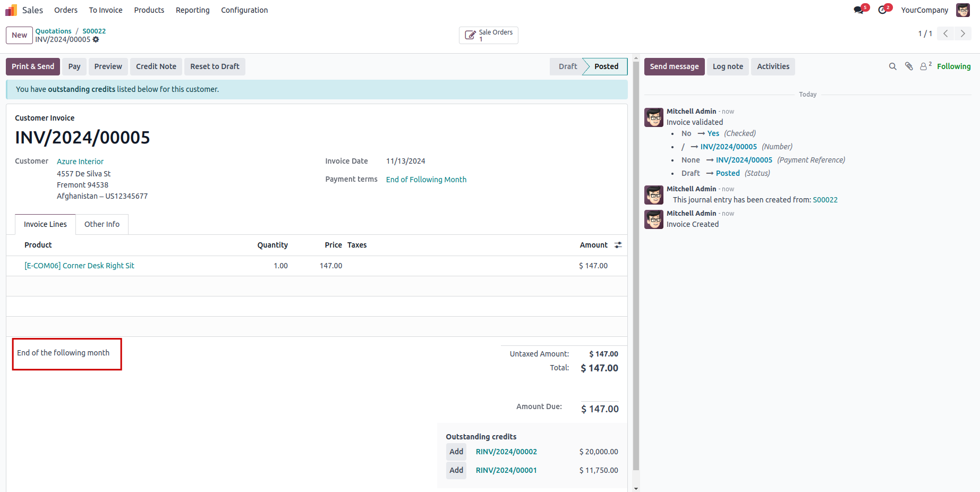The image size is (980, 492).
Task: Open the Sales app home icon
Action: click(x=11, y=10)
